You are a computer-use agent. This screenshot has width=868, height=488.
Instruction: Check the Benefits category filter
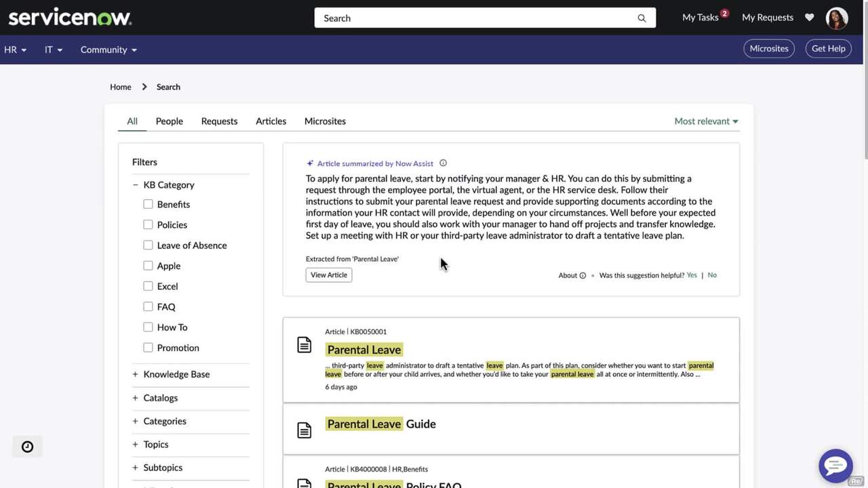148,203
